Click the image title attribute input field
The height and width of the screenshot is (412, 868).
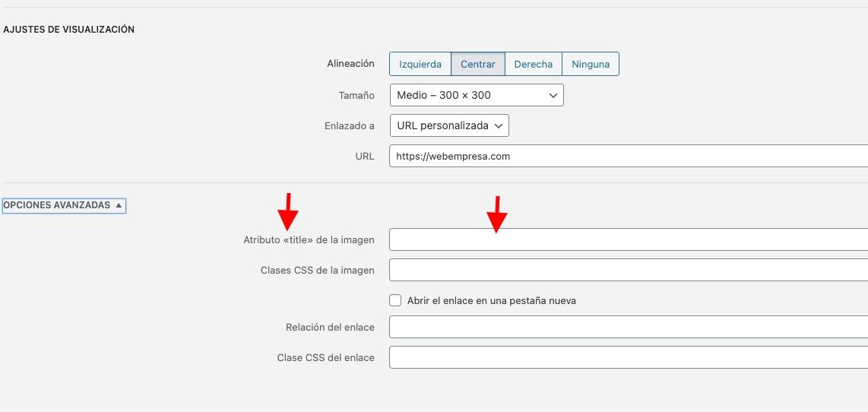[629, 239]
